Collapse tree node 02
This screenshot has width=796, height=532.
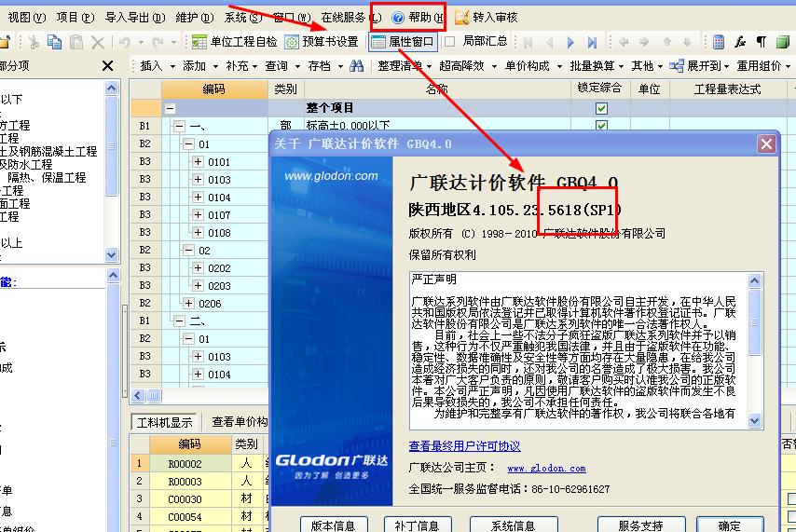click(189, 251)
